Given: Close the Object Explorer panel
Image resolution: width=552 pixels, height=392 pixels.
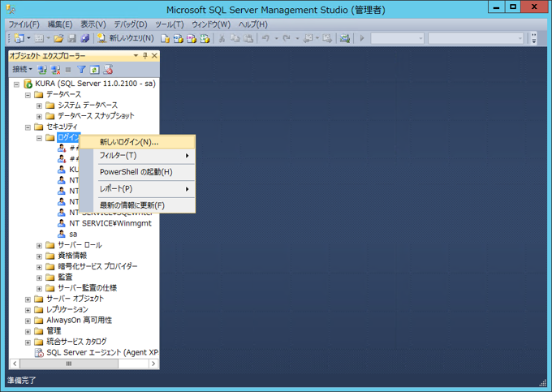Looking at the screenshot, I should 154,56.
